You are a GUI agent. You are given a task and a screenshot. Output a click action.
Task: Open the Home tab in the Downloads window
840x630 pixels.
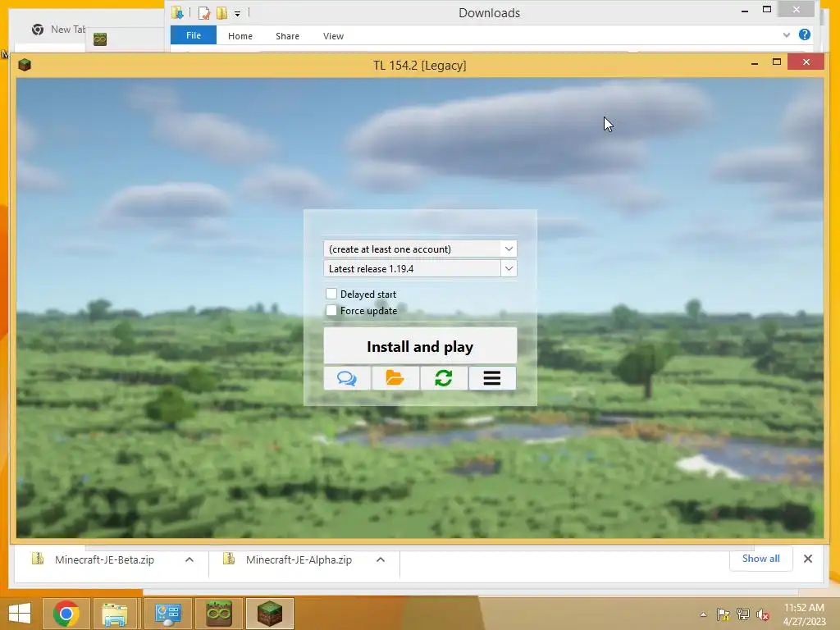pos(240,36)
